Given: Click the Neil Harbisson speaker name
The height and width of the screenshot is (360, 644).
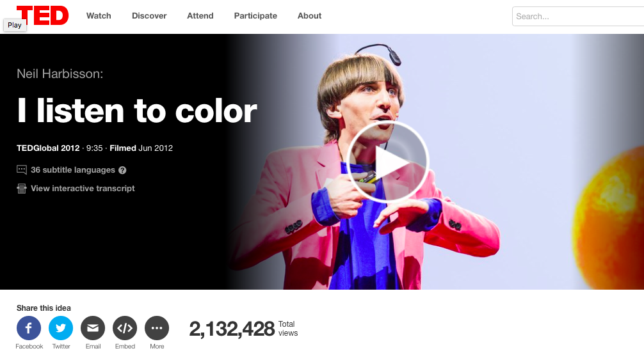Looking at the screenshot, I should click(x=60, y=74).
